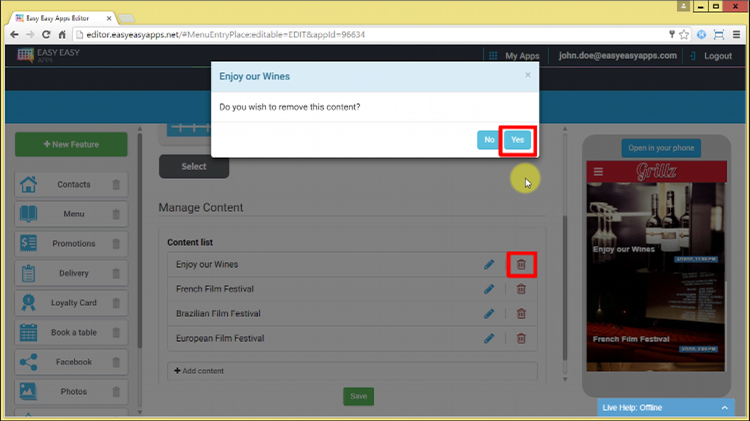The image size is (750, 421).
Task: Click the Easy Easy Apps logo
Action: pyautogui.click(x=48, y=55)
